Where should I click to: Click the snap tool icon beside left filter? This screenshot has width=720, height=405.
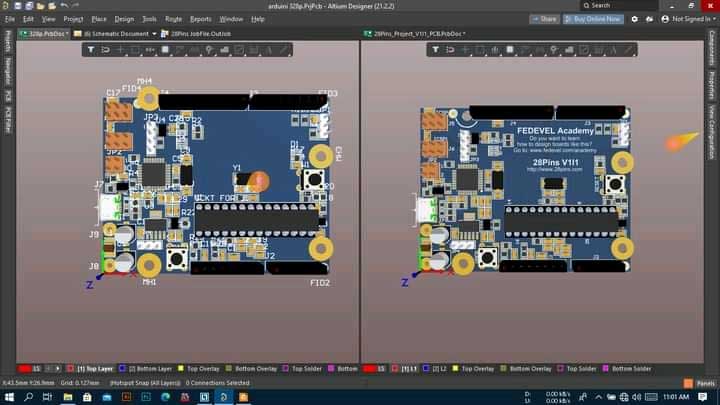tap(105, 49)
